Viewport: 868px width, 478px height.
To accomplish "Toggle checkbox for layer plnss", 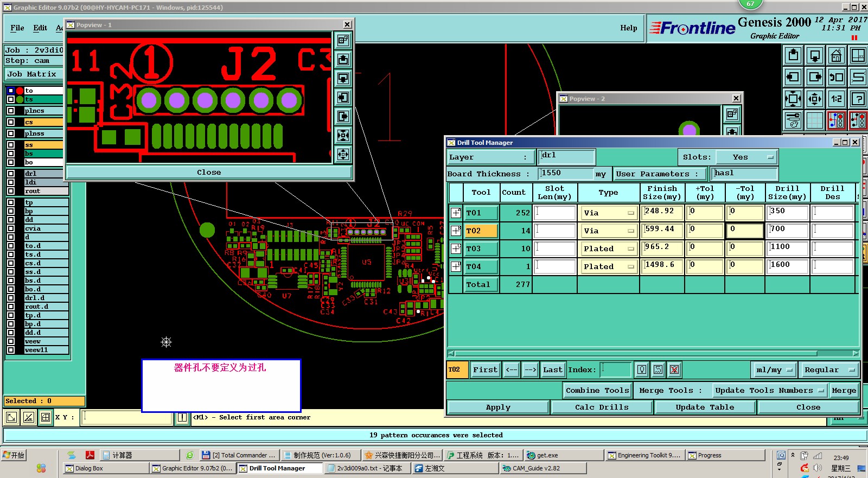I will pos(11,133).
